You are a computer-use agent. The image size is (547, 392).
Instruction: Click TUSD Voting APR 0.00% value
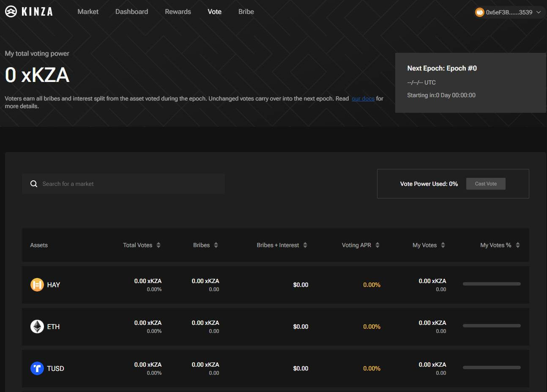point(372,368)
